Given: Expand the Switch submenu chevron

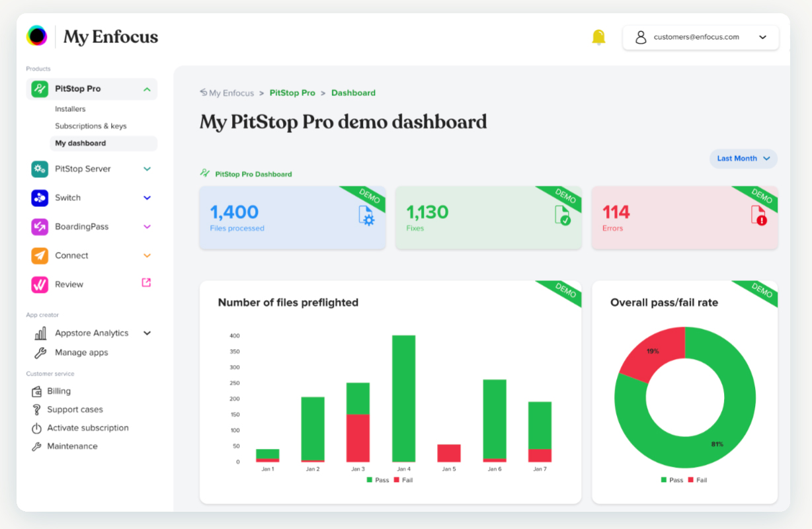Looking at the screenshot, I should click(147, 198).
